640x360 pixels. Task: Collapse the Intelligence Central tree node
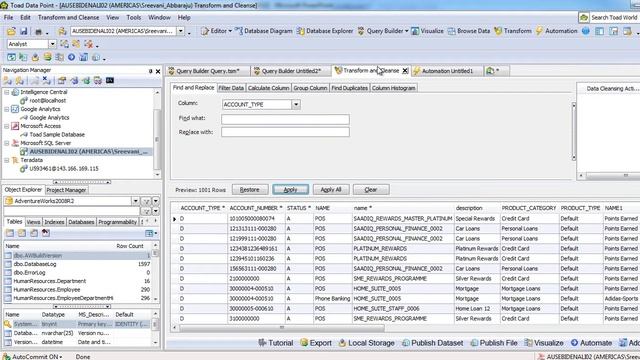click(x=7, y=92)
